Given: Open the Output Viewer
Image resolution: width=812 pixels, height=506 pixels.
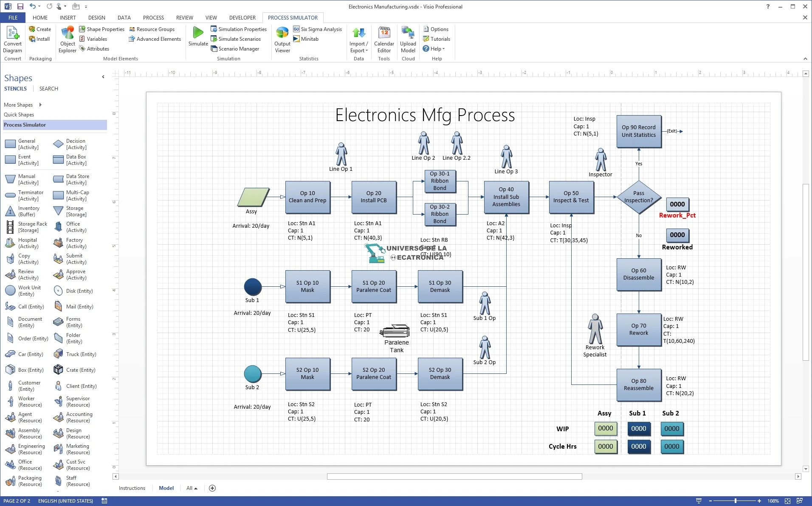Looking at the screenshot, I should pos(282,39).
